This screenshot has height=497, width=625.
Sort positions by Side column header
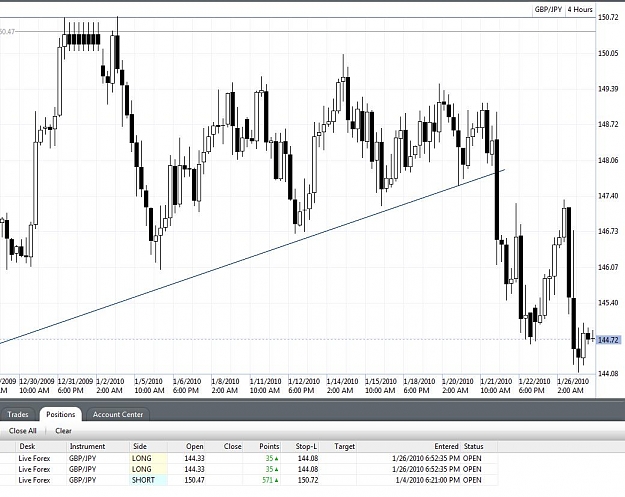pos(140,446)
